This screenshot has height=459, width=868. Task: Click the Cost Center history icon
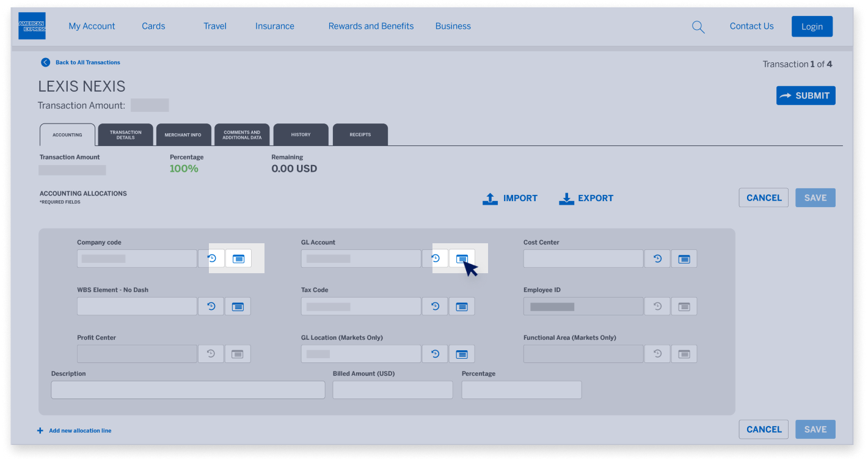[657, 259]
